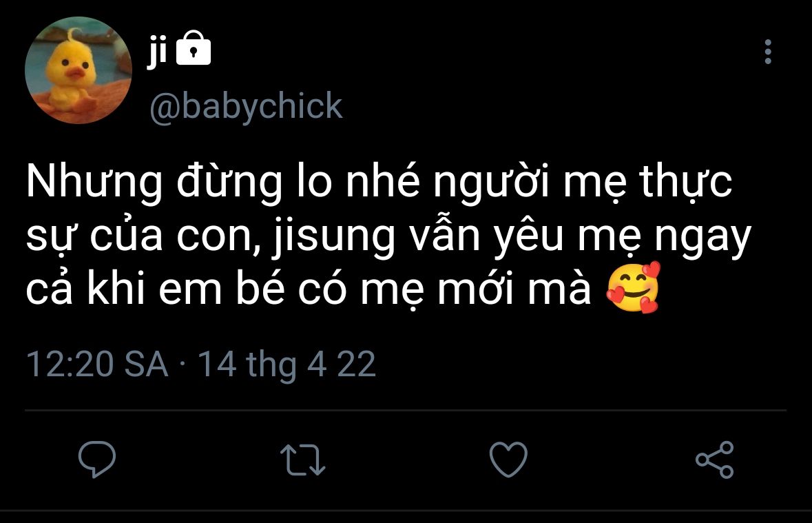Click the 12:20 SA timestamp

click(x=97, y=364)
